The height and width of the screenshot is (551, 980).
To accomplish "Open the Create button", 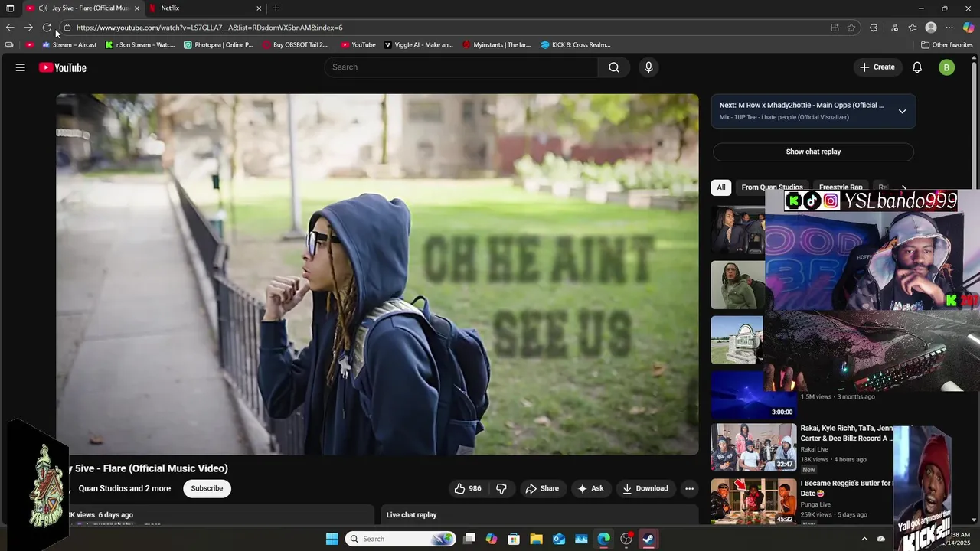I will [x=877, y=67].
